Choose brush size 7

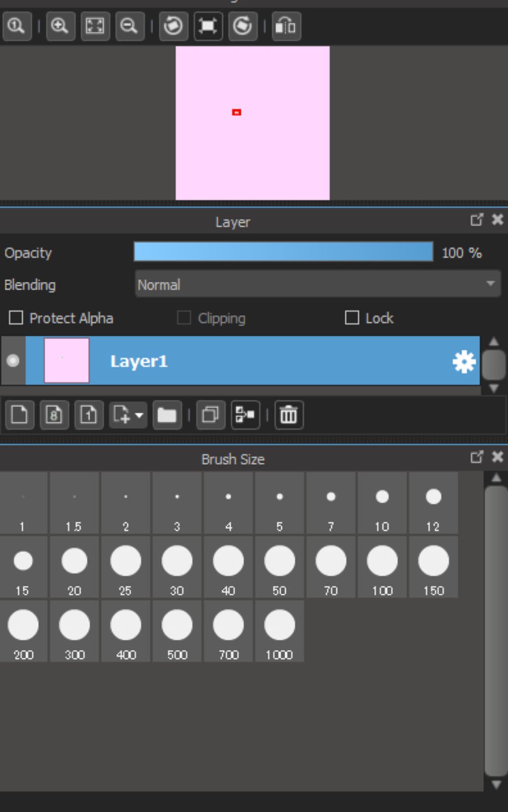[x=331, y=503]
